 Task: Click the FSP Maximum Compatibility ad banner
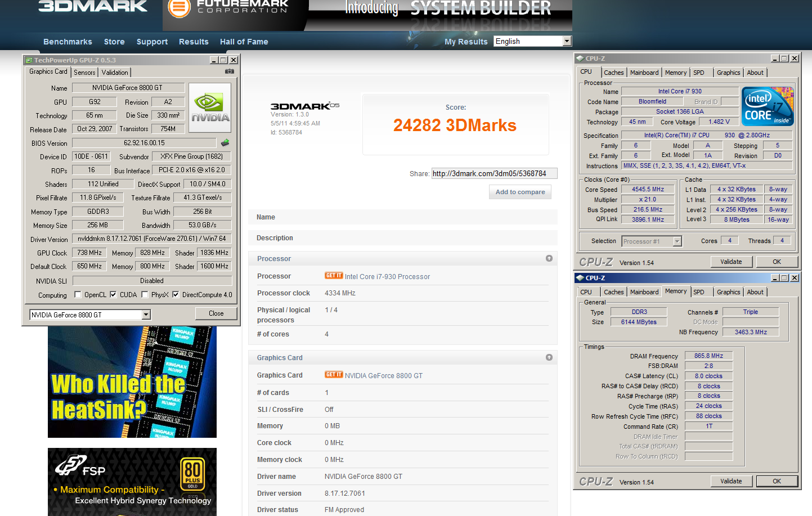(x=132, y=482)
